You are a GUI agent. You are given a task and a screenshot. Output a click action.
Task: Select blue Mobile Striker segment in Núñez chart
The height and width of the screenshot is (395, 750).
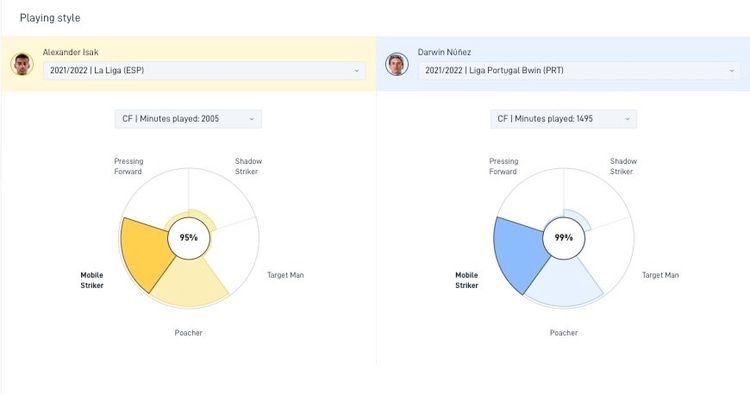coord(521,254)
